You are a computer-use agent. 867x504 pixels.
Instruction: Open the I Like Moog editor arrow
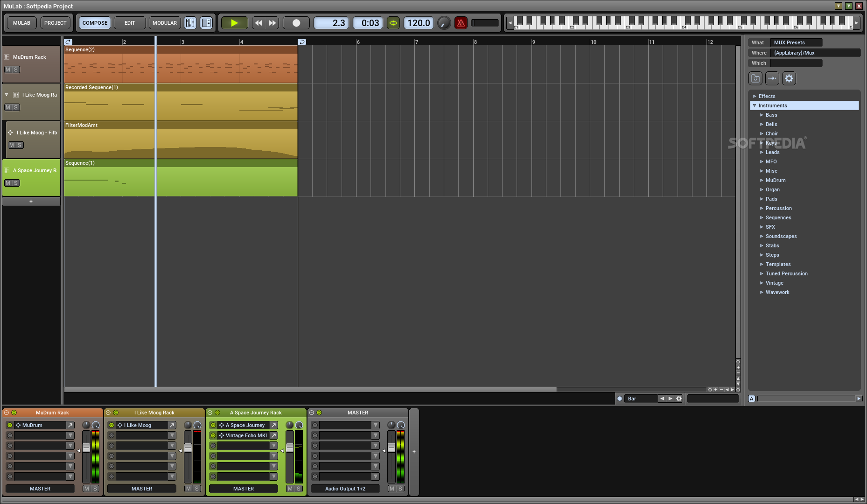[x=172, y=425]
